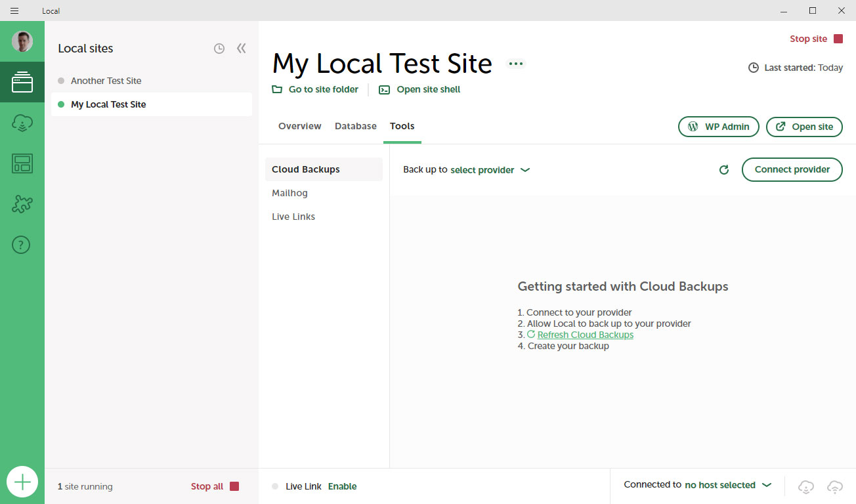Click Stop site
The image size is (856, 504).
click(x=816, y=39)
